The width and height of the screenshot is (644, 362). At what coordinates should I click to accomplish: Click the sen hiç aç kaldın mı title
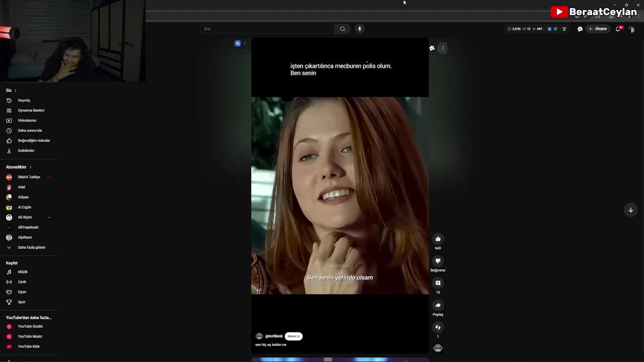[x=271, y=345]
